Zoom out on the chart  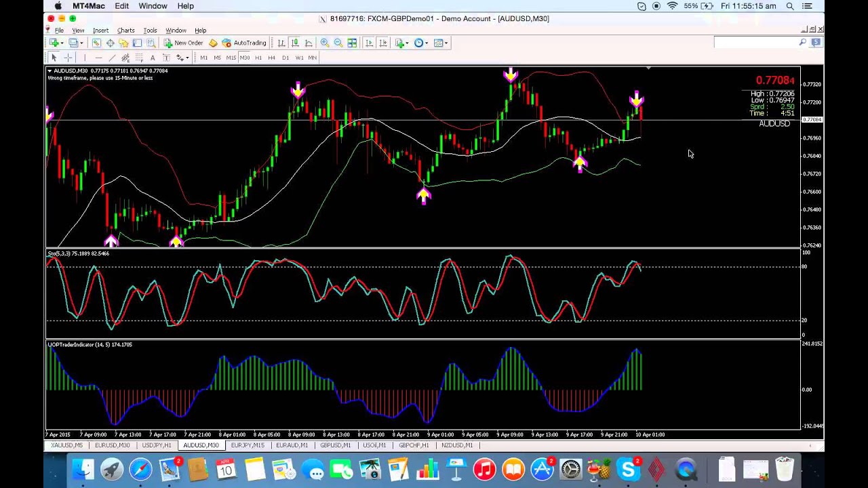point(338,43)
